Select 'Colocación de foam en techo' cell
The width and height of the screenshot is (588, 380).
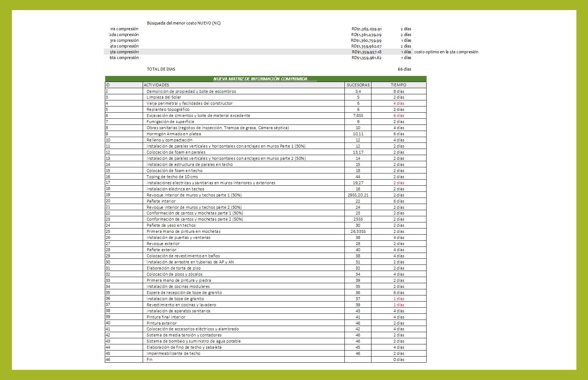[244, 171]
